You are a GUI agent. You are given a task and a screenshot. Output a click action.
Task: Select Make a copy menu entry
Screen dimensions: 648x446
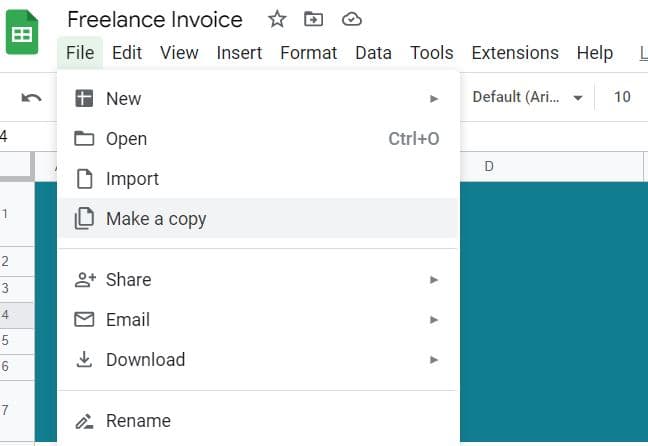[x=156, y=219]
